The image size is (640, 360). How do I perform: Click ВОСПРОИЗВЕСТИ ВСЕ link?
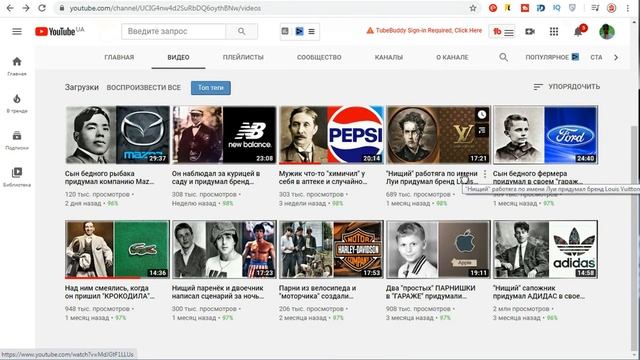[x=144, y=87]
